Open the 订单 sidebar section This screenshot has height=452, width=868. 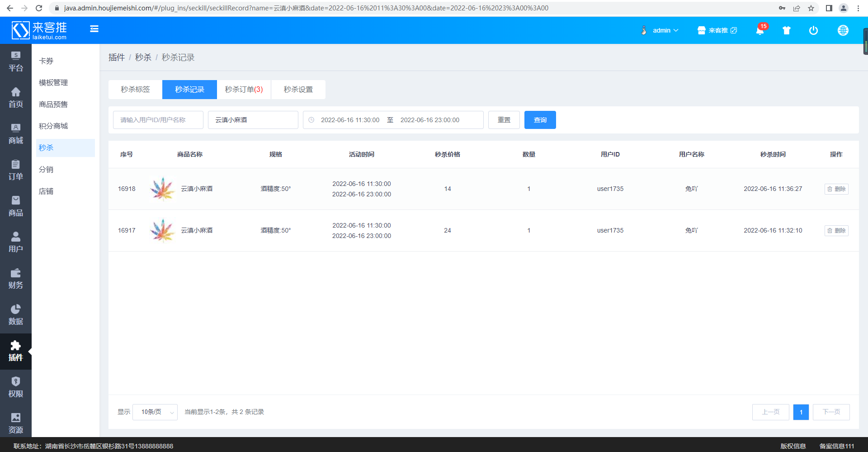pyautogui.click(x=16, y=171)
